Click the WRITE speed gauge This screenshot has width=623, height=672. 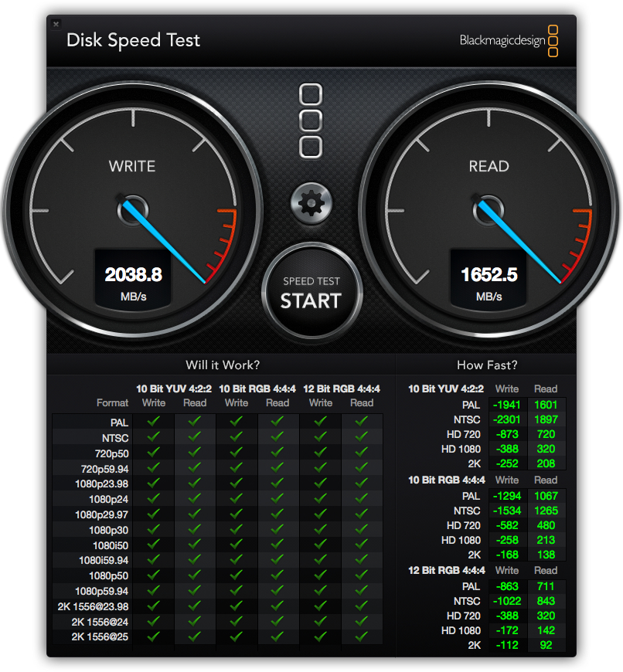coord(131,209)
